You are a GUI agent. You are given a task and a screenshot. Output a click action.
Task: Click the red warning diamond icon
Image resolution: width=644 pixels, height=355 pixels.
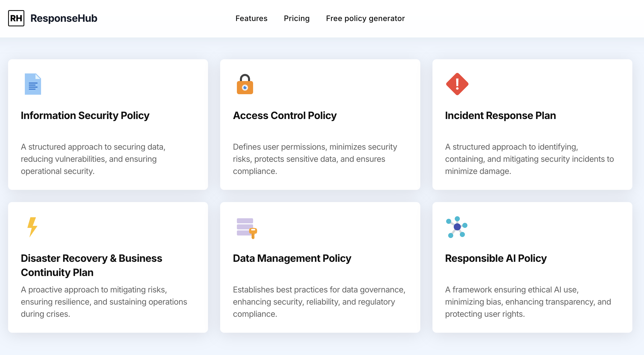(457, 84)
